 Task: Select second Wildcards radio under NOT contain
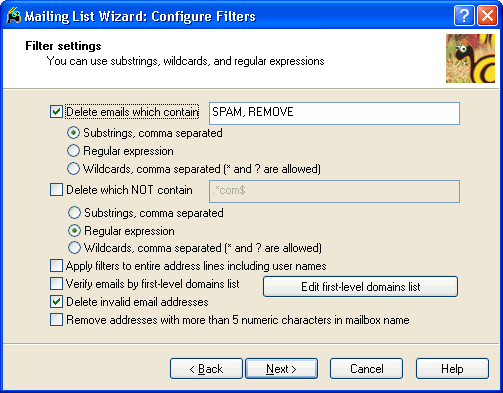pyautogui.click(x=74, y=248)
